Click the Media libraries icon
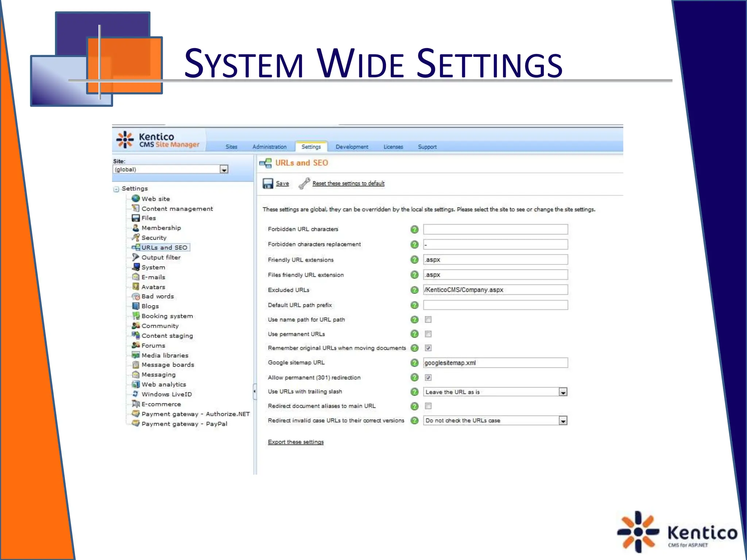This screenshot has height=560, width=747. click(x=136, y=355)
